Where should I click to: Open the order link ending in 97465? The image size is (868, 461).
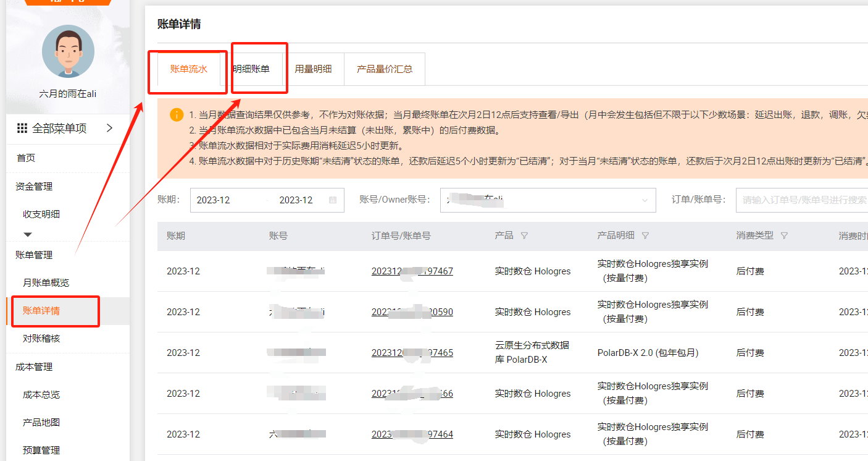coord(412,353)
